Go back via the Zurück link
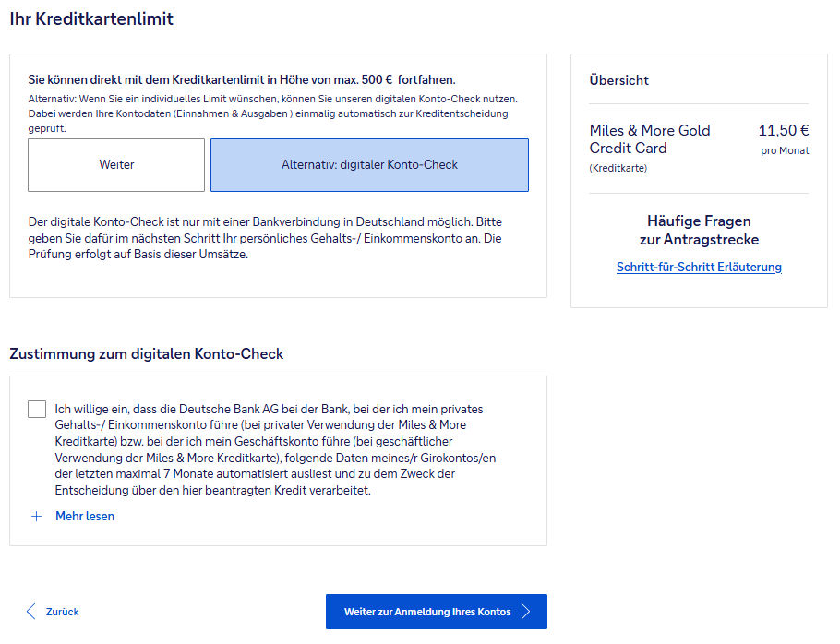 (62, 612)
